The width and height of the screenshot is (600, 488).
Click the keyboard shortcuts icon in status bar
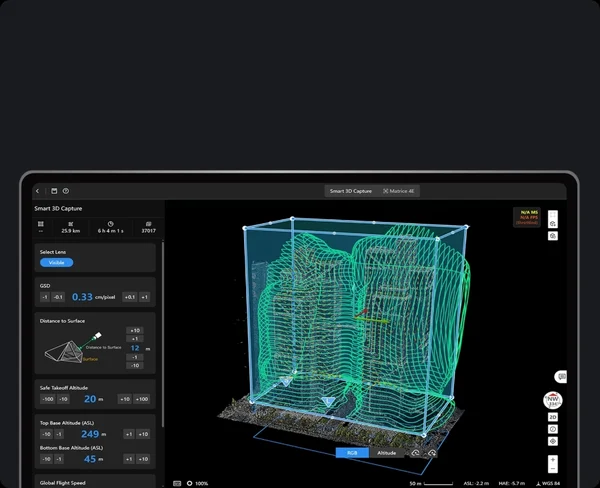coord(178,483)
